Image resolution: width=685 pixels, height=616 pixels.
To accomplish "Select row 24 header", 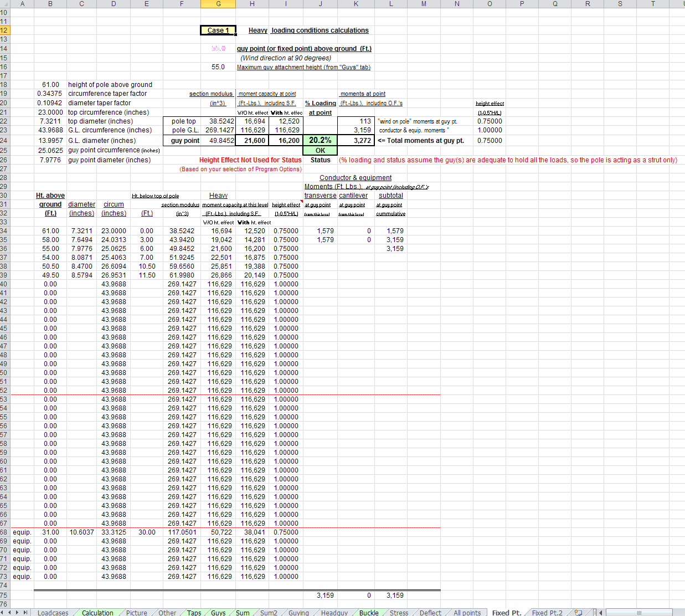I will point(4,141).
